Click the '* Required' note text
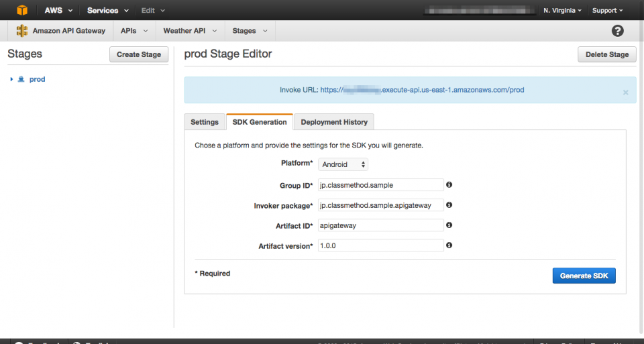This screenshot has height=344, width=644. [x=213, y=274]
